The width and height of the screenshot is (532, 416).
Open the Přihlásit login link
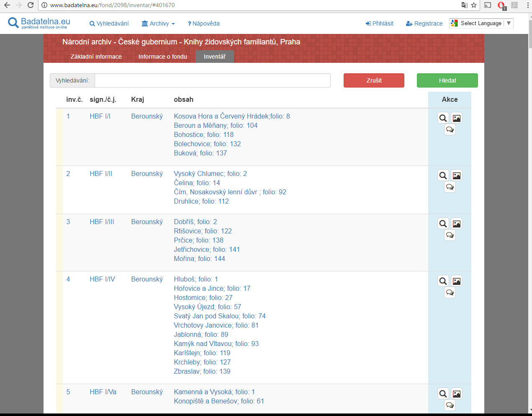(x=379, y=23)
